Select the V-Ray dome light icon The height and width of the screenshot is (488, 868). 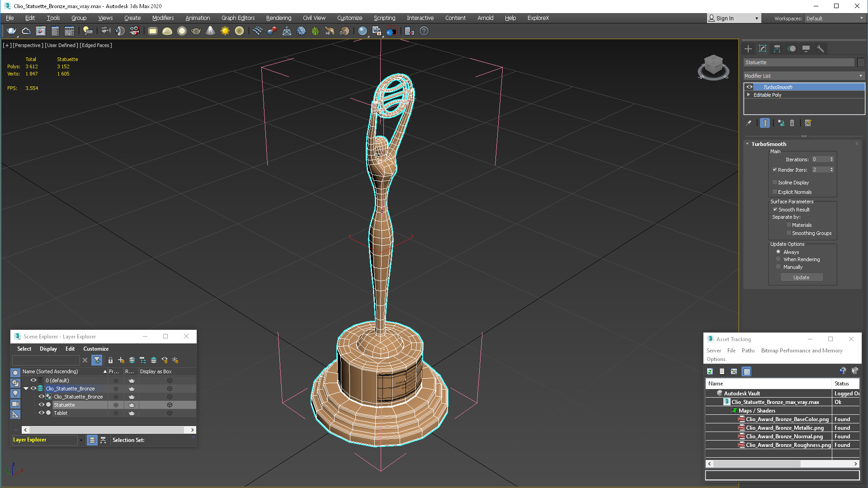(x=167, y=31)
